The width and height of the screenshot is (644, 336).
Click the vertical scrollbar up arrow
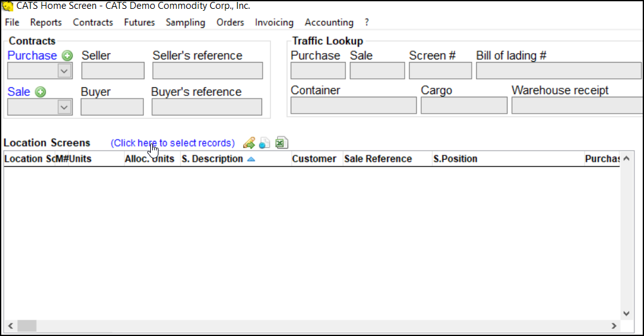(626, 158)
